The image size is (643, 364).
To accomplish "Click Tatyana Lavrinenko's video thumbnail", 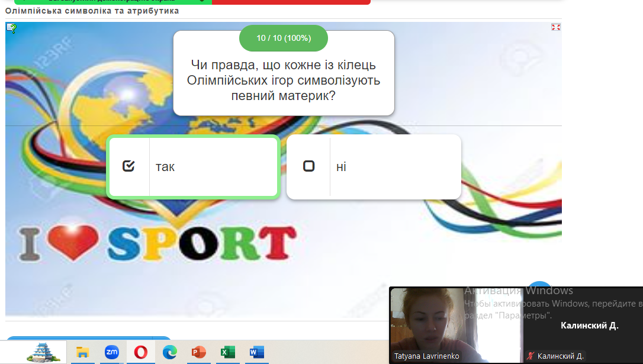I will click(456, 325).
